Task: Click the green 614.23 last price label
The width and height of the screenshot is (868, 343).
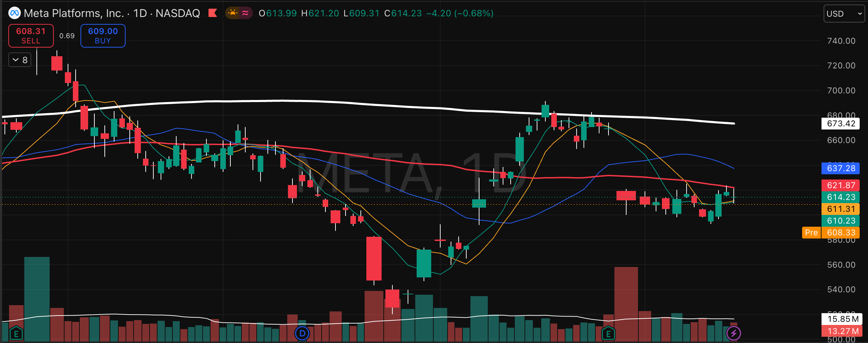Action: click(840, 197)
